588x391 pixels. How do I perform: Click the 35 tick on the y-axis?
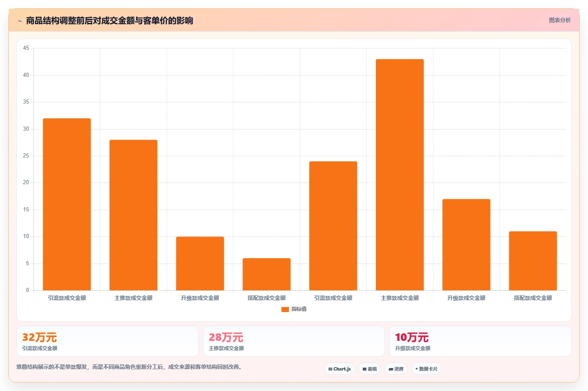26,102
